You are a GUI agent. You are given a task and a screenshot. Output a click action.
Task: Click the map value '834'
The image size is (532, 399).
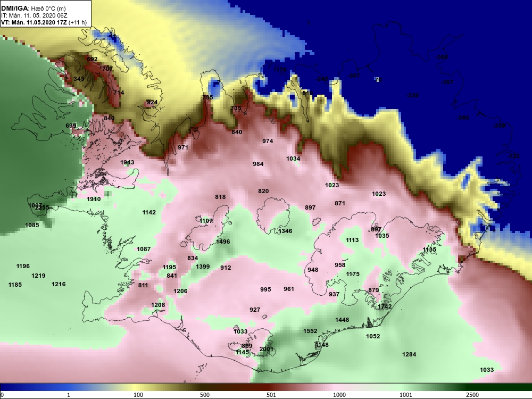click(x=193, y=258)
